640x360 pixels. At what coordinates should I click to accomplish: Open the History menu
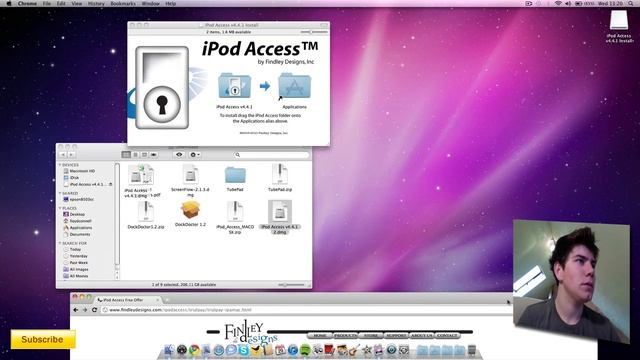tap(96, 3)
